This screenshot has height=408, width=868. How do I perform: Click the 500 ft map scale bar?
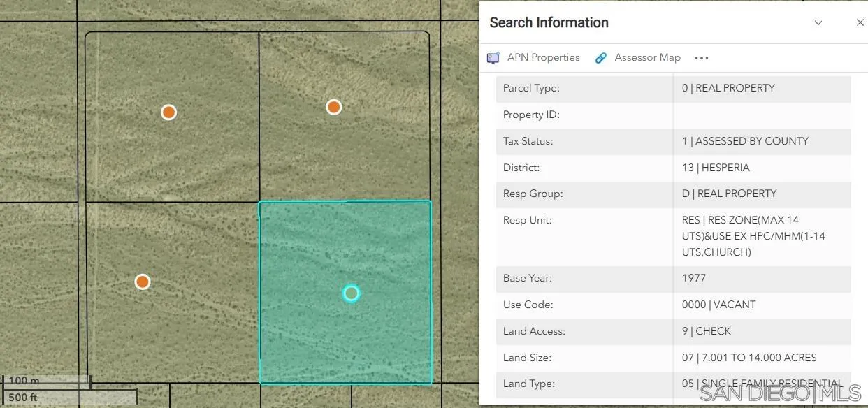pos(68,398)
